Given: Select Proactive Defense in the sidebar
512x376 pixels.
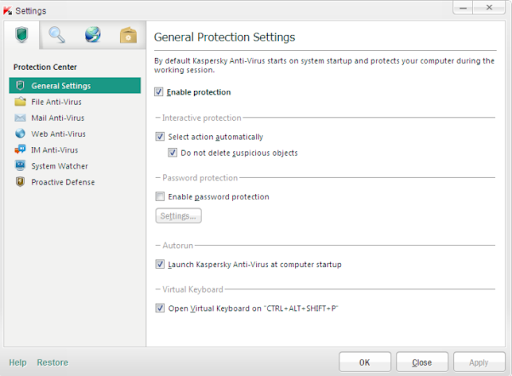Looking at the screenshot, I should pyautogui.click(x=75, y=182).
